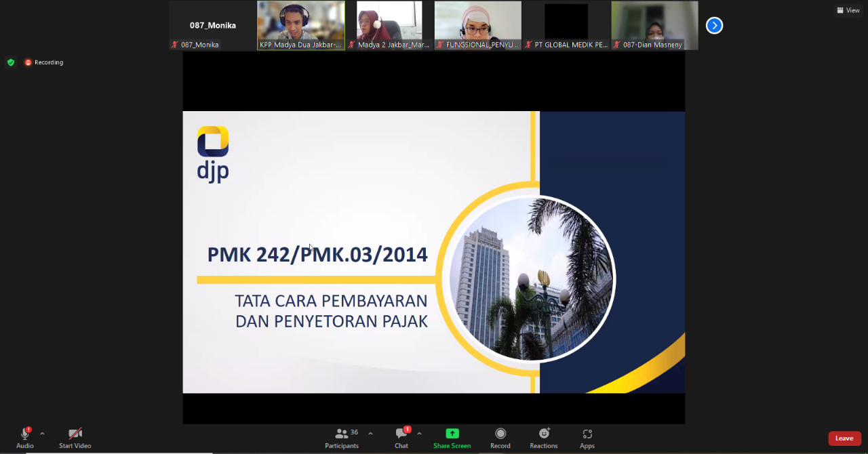The width and height of the screenshot is (868, 454).
Task: Open the Participants panel
Action: (x=342, y=438)
